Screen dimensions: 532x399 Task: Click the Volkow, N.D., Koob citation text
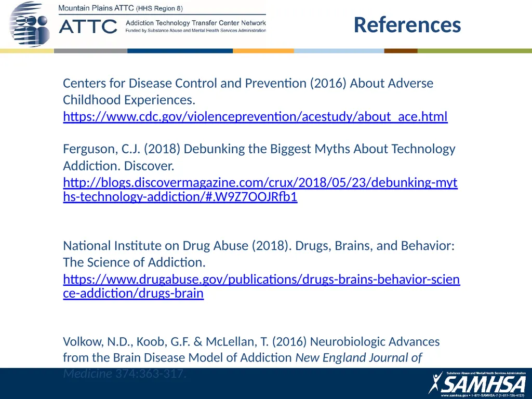[251, 357]
